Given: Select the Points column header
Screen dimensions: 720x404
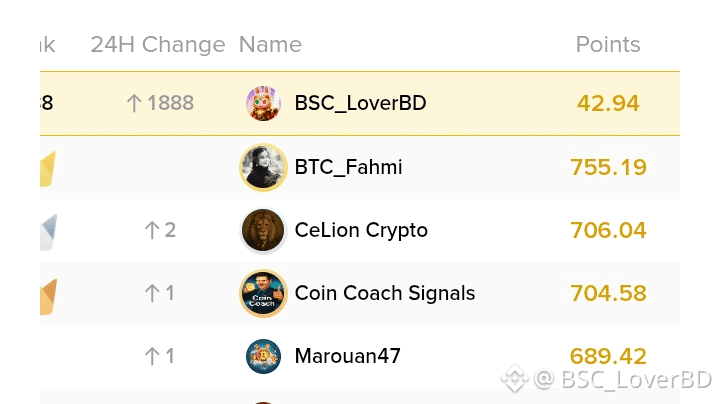Looking at the screenshot, I should [x=608, y=45].
